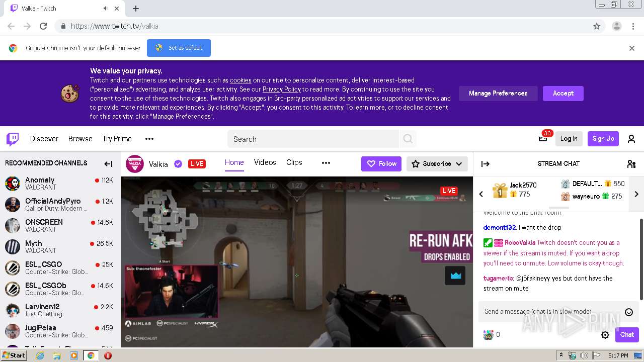Image resolution: width=644 pixels, height=362 pixels.
Task: Switch to the Videos tab
Action: pyautogui.click(x=265, y=162)
